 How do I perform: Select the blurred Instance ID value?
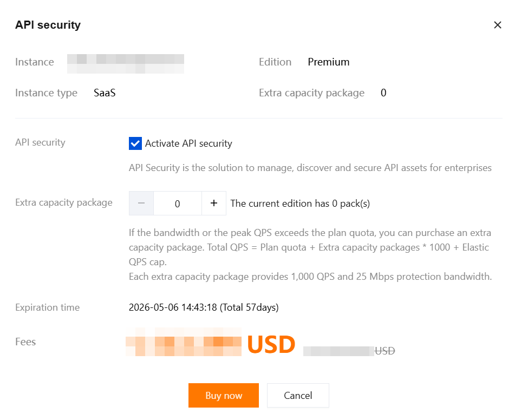[x=126, y=63]
